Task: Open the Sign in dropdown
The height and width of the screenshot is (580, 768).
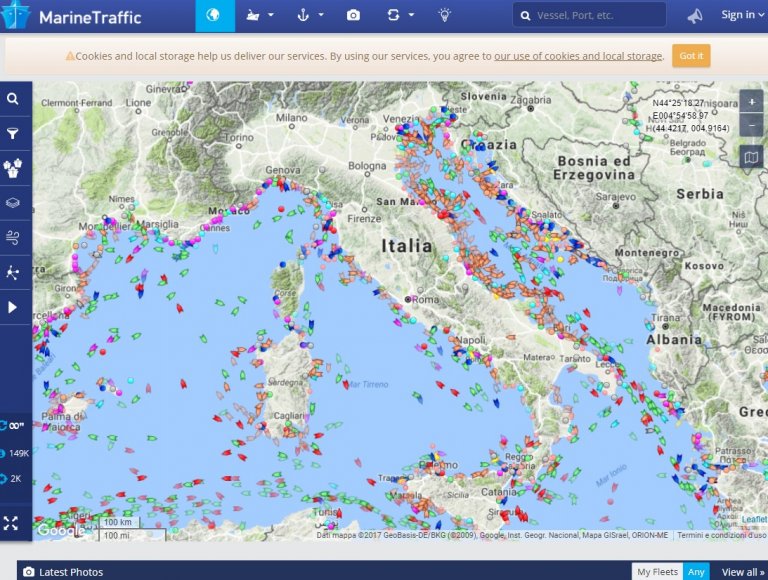Action: click(x=742, y=15)
